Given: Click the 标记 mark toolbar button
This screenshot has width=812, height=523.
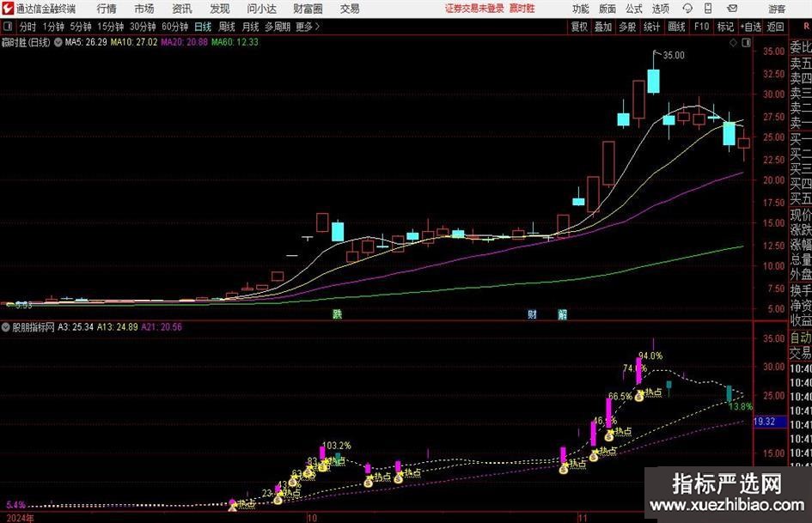Looking at the screenshot, I should [725, 27].
